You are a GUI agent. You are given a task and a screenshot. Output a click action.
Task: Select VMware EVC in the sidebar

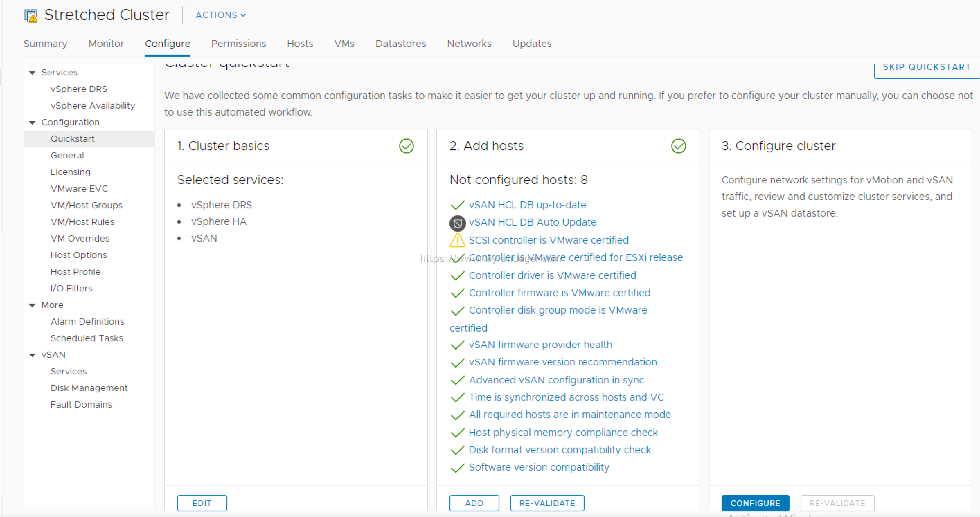[x=79, y=189]
